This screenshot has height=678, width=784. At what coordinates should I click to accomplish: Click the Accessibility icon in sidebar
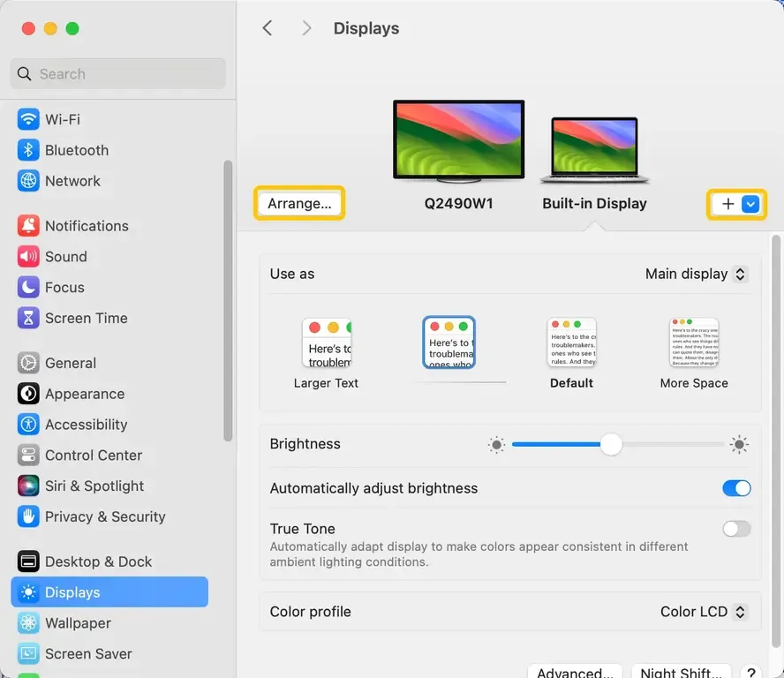[x=28, y=425]
